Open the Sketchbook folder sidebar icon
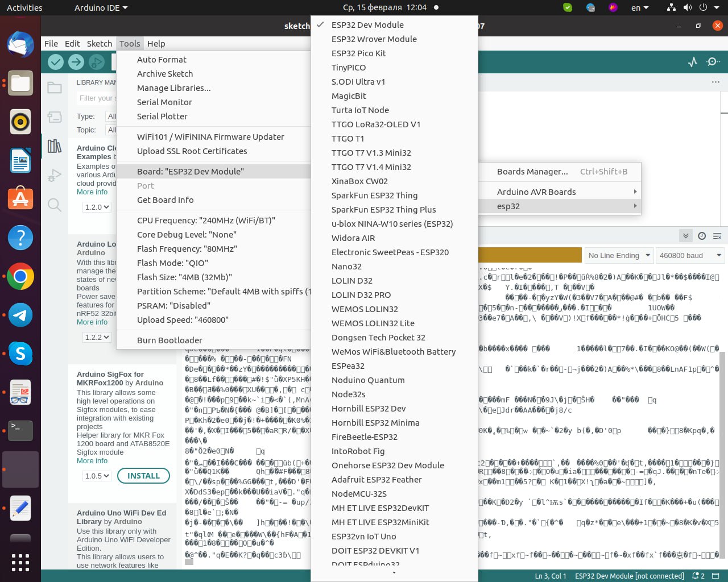728x582 pixels. point(55,88)
